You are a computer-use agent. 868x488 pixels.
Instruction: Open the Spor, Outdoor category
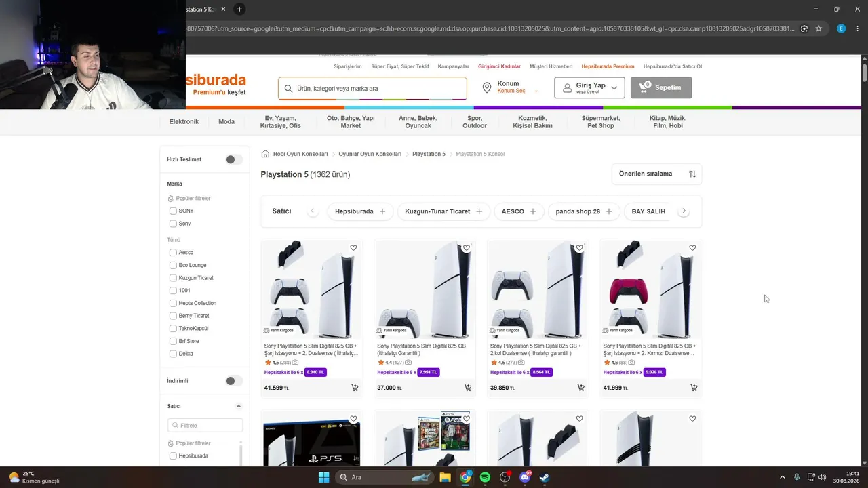click(x=475, y=122)
